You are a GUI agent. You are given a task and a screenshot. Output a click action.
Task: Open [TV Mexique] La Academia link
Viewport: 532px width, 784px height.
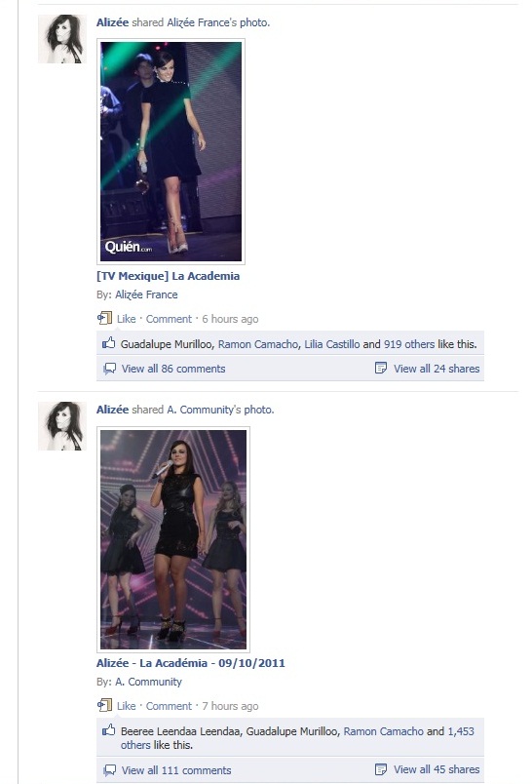pos(168,276)
